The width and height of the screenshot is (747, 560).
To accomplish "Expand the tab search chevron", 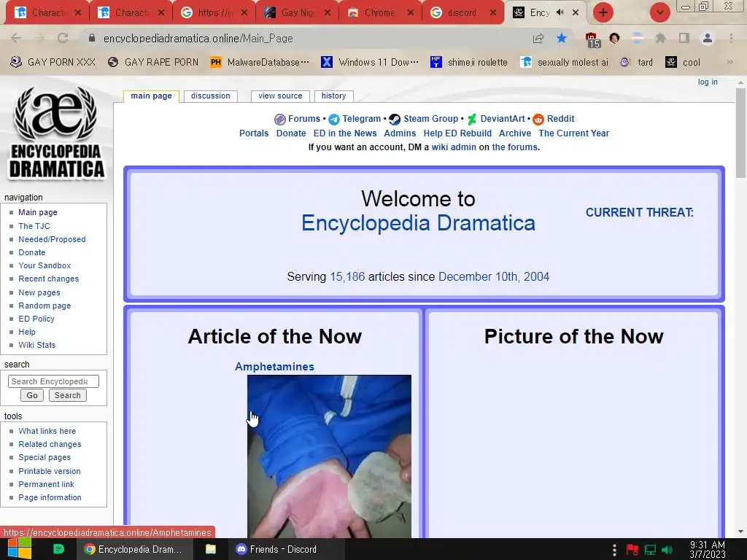I will (x=659, y=12).
